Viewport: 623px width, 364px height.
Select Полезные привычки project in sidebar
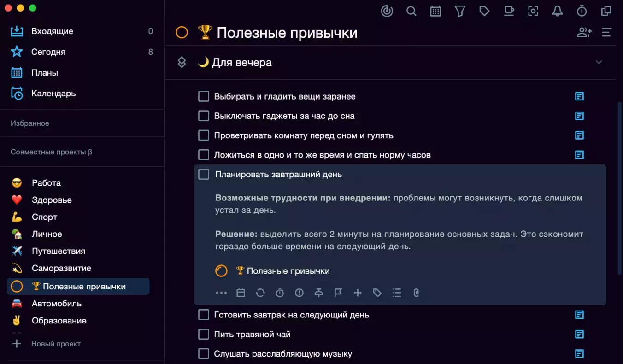click(78, 287)
